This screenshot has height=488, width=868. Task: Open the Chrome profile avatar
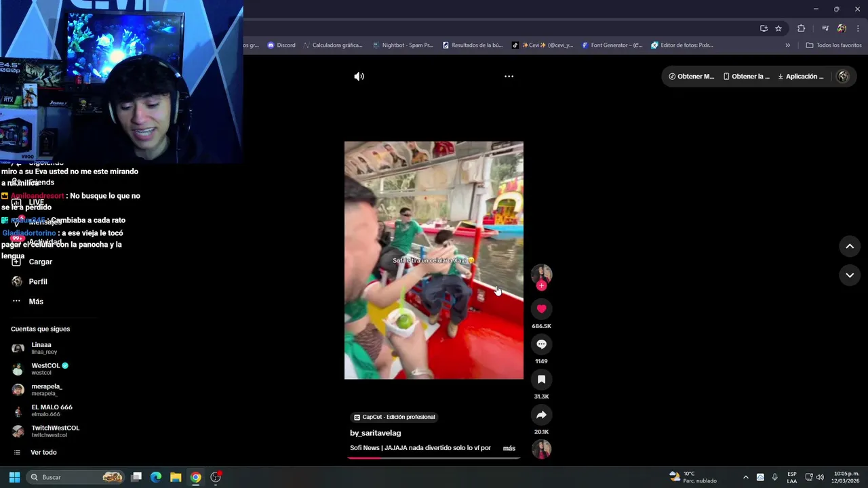842,28
